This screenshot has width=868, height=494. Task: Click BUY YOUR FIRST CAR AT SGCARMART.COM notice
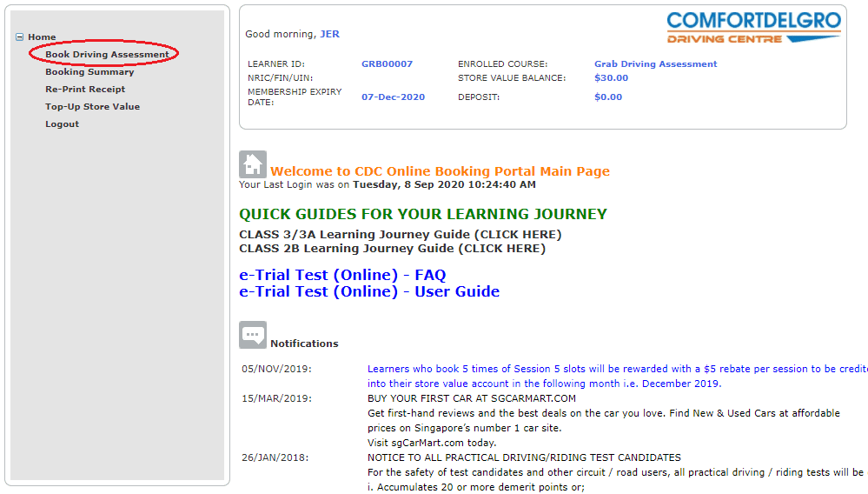472,398
